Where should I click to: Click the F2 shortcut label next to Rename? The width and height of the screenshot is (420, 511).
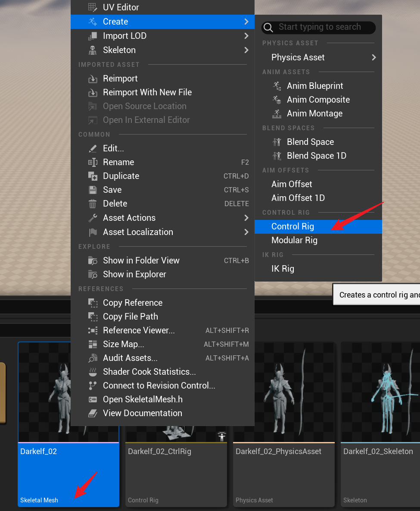coord(245,162)
